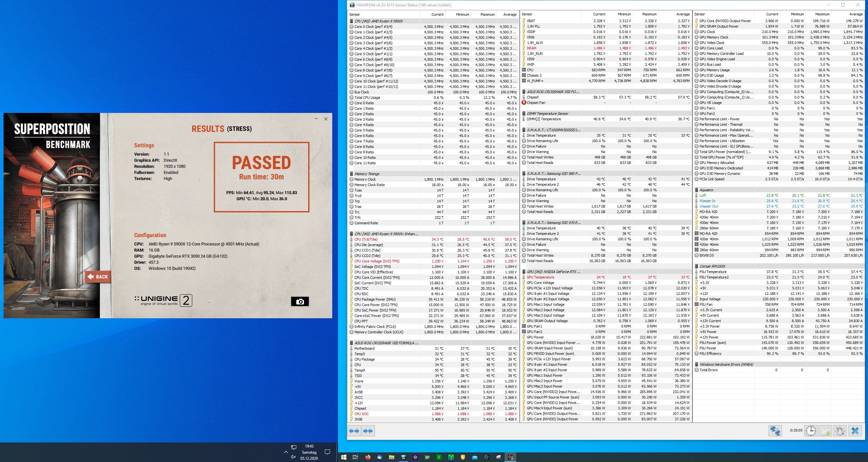Click the GPU [#0]: NVIDIA GeForce RTX group header

pyautogui.click(x=553, y=272)
